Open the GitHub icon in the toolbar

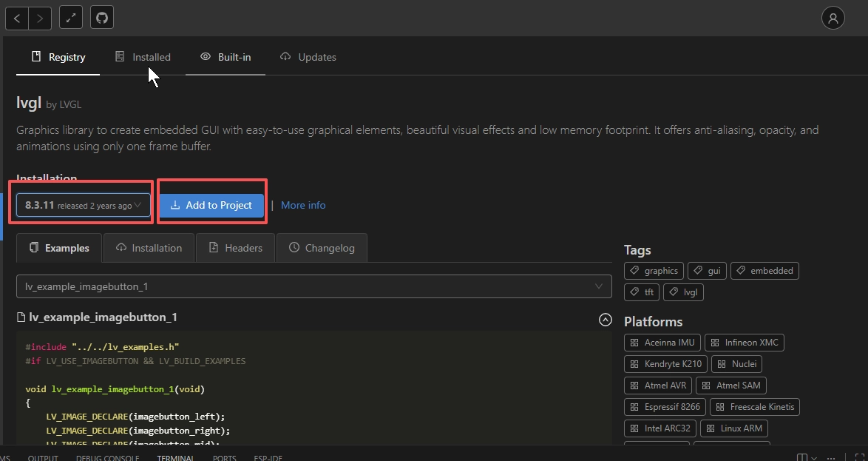tap(102, 18)
